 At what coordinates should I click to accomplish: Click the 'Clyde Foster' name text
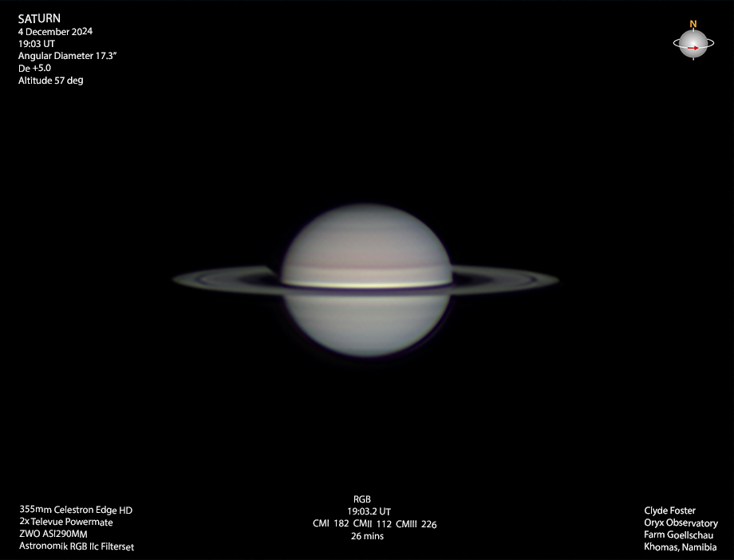tap(670, 511)
